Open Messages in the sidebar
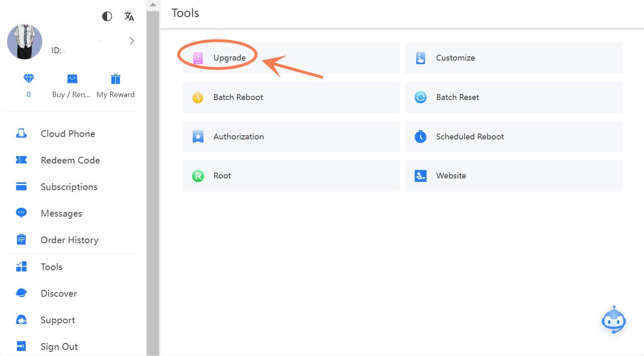The image size is (644, 356). click(x=61, y=214)
